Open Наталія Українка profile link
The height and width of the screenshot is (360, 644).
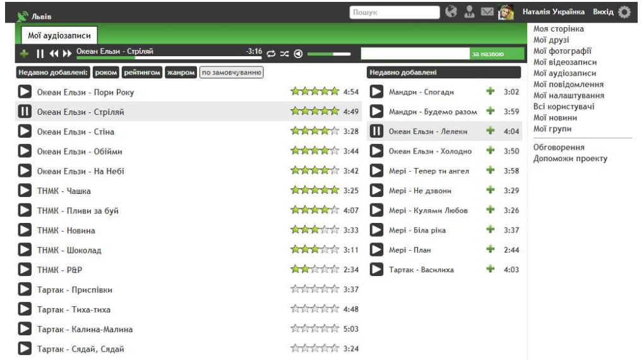553,12
